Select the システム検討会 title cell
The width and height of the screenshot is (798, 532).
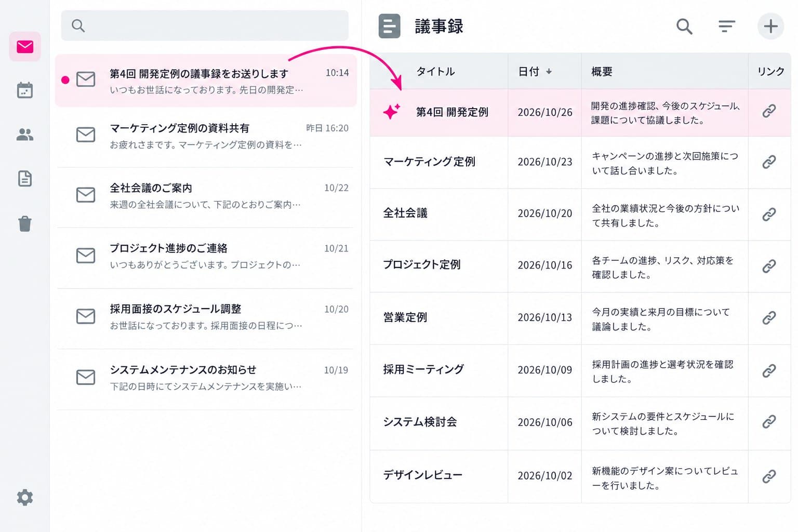[x=439, y=423]
